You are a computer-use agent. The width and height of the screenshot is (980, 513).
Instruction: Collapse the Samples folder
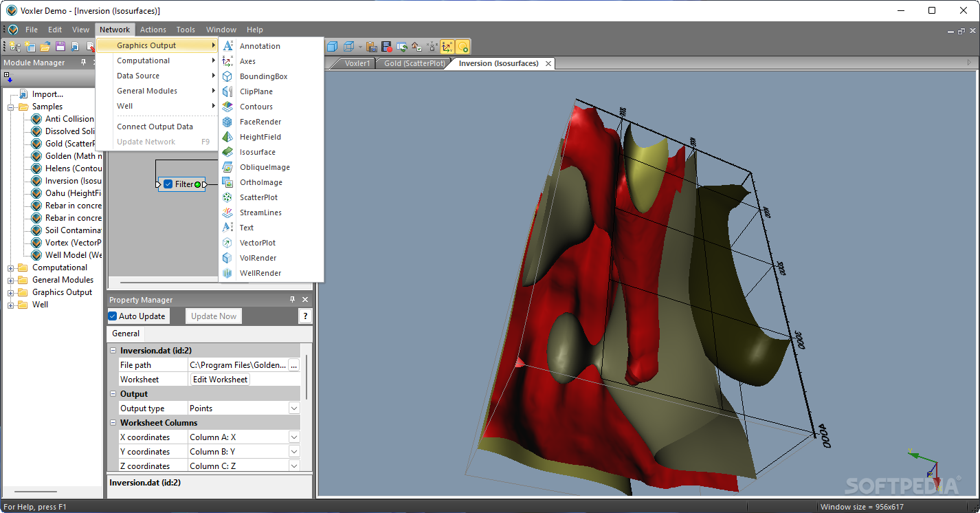tap(11, 107)
